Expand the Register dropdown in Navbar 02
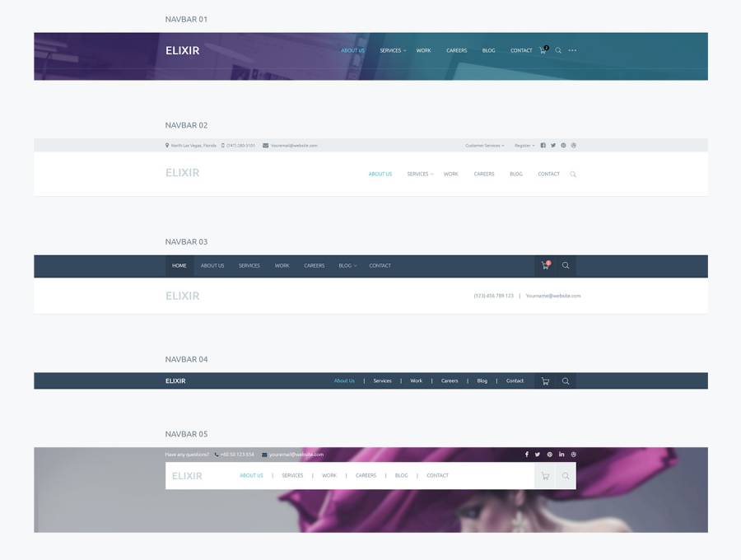Screen dimensions: 741x560 (x=524, y=146)
